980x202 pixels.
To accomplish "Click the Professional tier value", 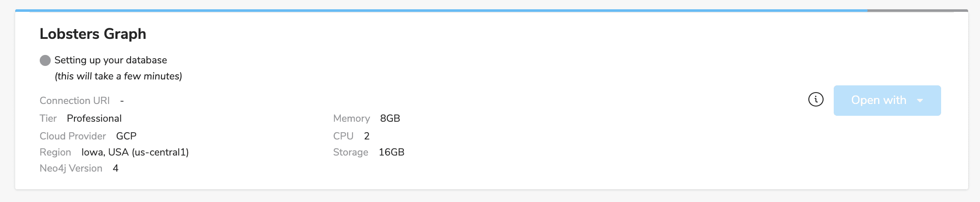I will pos(94,118).
